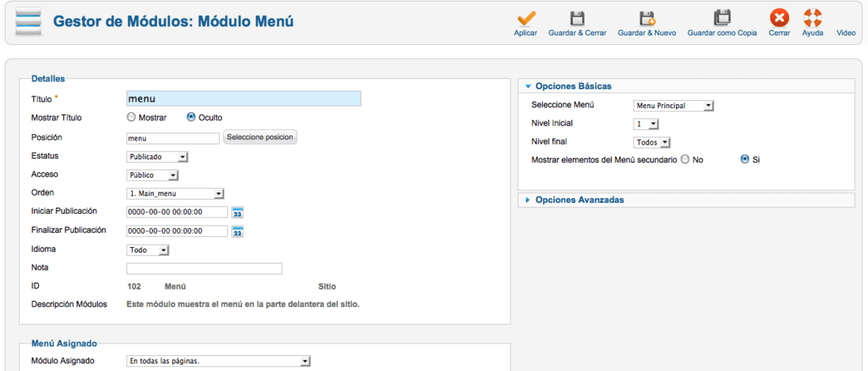868x371 pixels.
Task: Click the red Cerrar icon
Action: click(779, 18)
